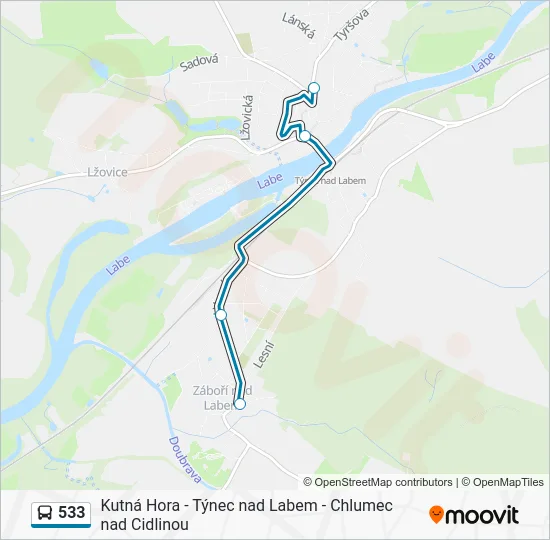The height and width of the screenshot is (540, 550).
Task: Open the OpenStreetMap contributors attribution
Action: click(378, 482)
